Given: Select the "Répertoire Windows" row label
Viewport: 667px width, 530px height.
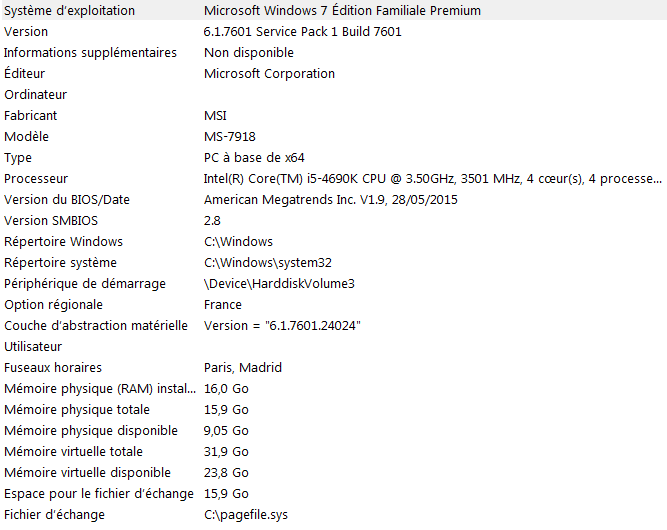Looking at the screenshot, I should coord(64,242).
